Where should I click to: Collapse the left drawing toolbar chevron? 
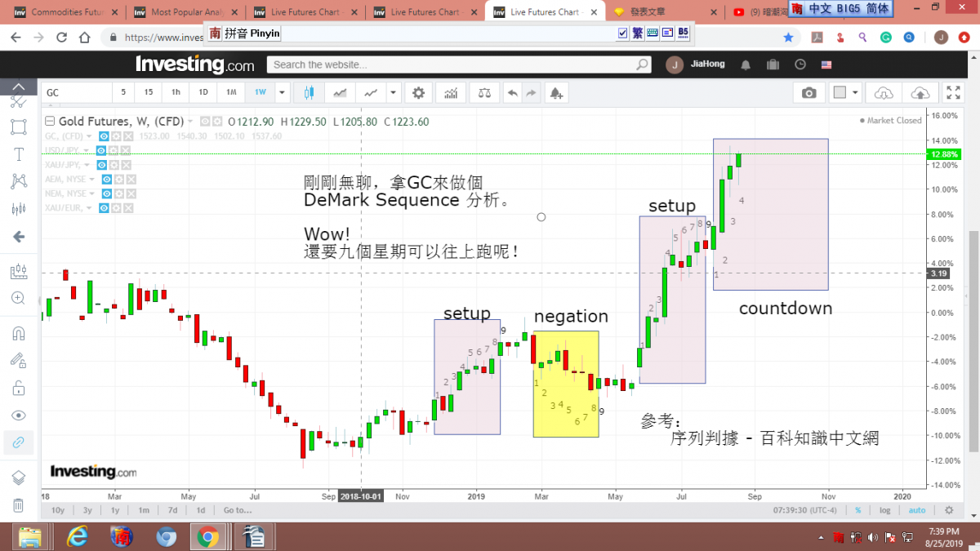pos(18,87)
